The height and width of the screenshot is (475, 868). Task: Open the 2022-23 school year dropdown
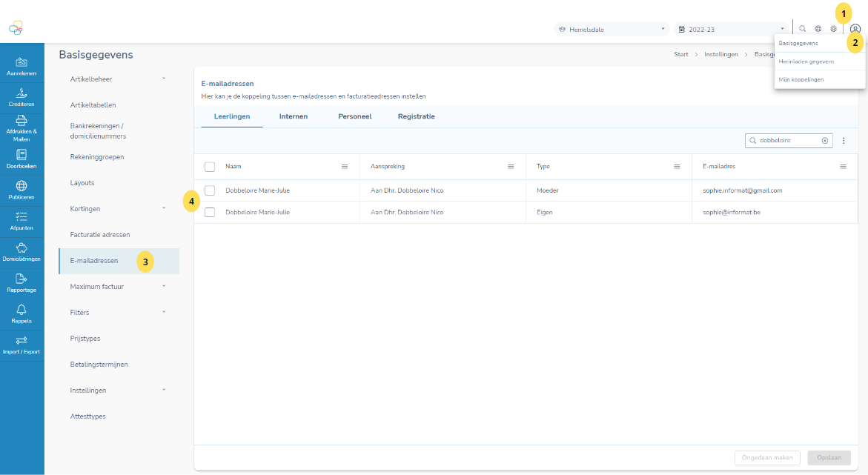731,30
